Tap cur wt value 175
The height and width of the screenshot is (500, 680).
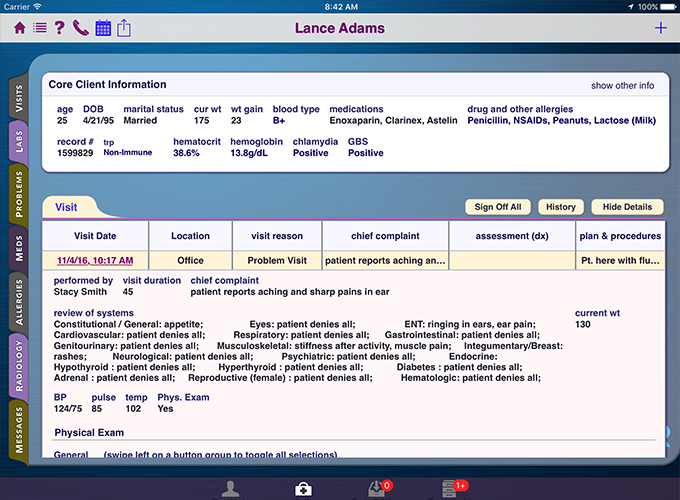click(201, 121)
